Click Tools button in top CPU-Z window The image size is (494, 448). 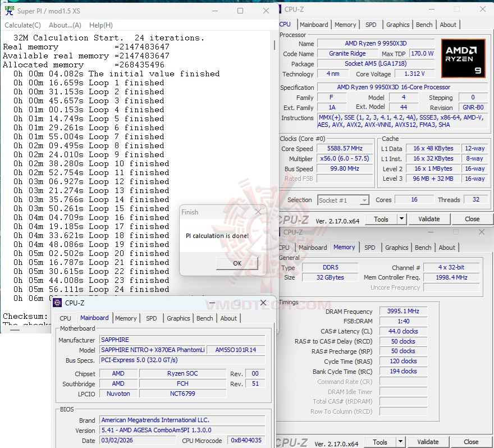click(x=381, y=220)
